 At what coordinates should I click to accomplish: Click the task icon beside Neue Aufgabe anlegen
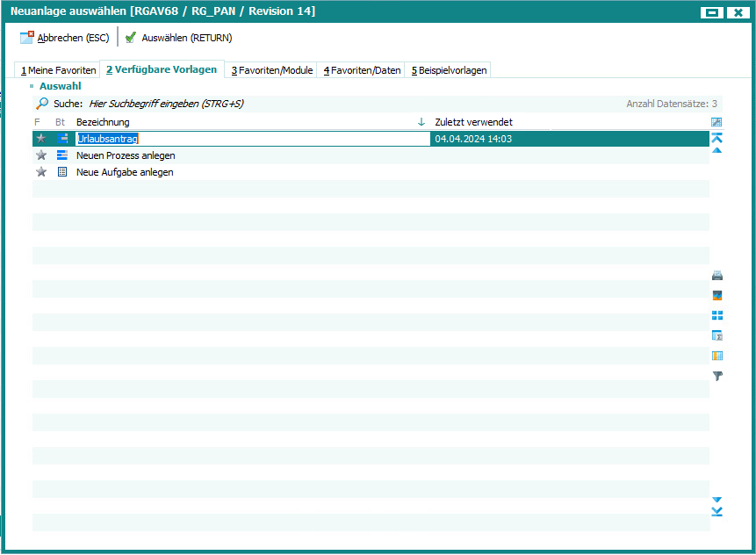click(x=61, y=172)
